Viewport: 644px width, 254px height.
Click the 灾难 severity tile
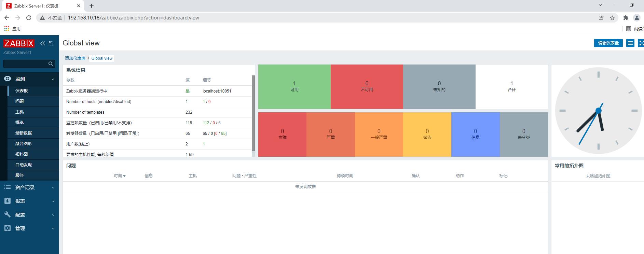point(282,135)
